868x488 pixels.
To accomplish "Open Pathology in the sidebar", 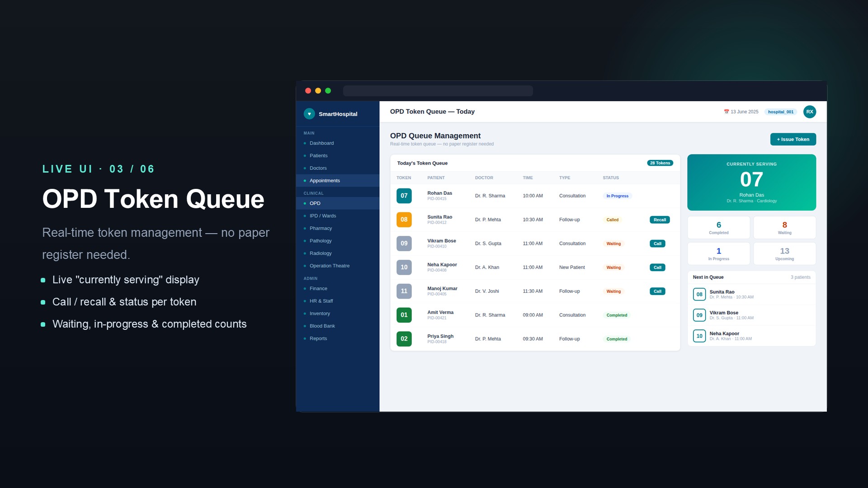I will [338, 241].
